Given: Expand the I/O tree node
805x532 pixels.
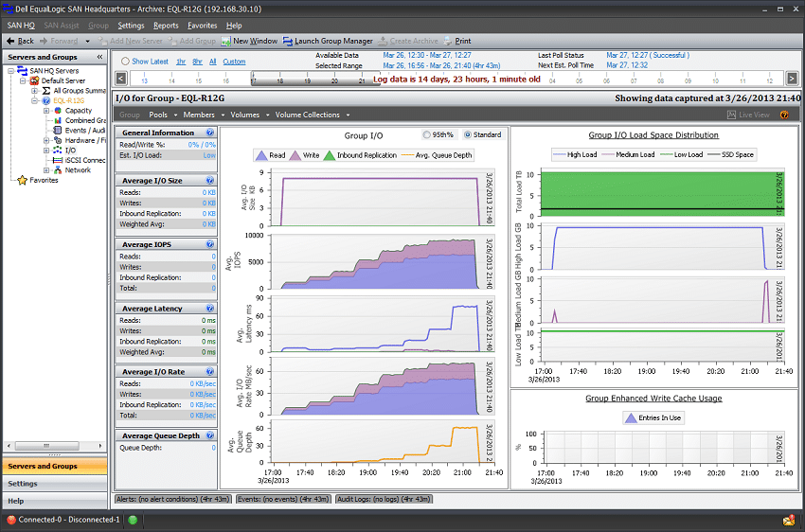Looking at the screenshot, I should click(46, 151).
